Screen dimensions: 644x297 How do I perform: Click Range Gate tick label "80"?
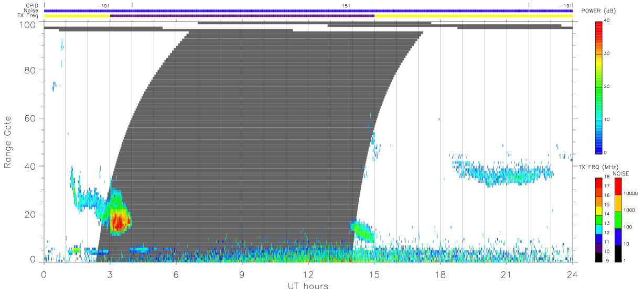[31, 70]
